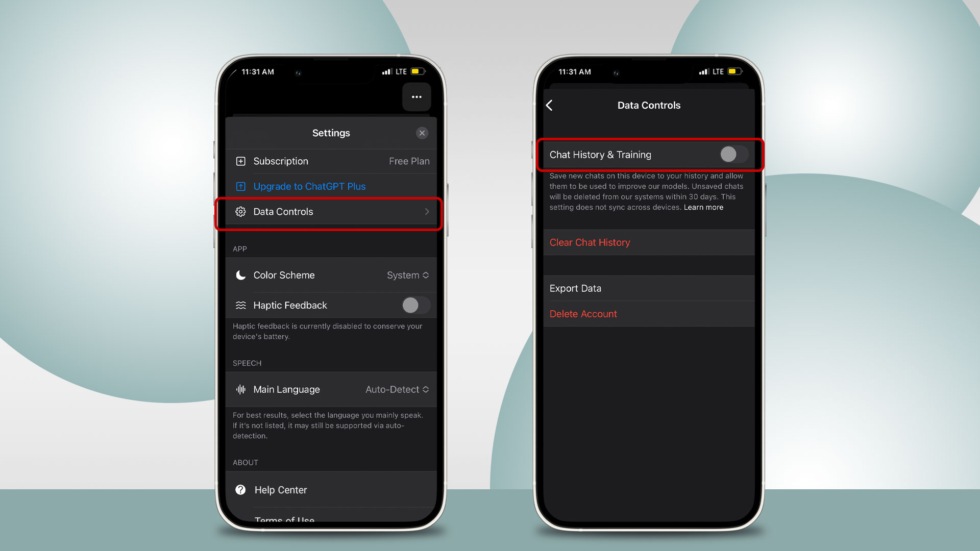
Task: Expand Data Controls menu item
Action: (330, 211)
